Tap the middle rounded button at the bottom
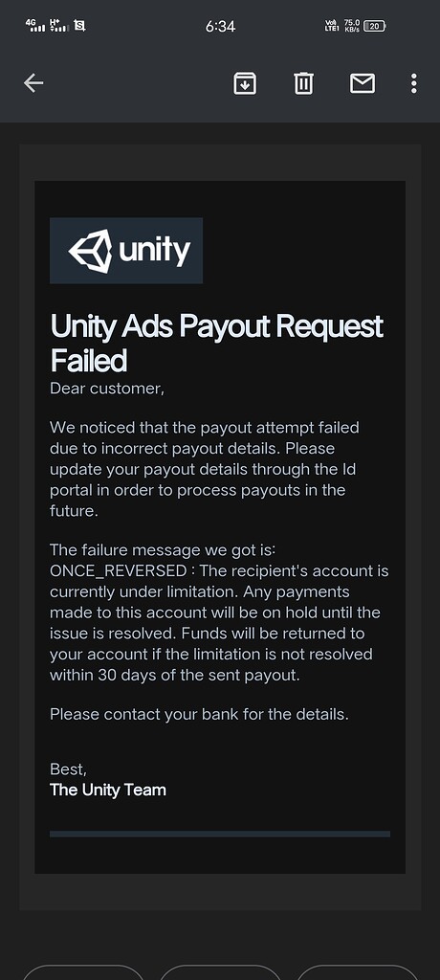This screenshot has height=980, width=440. (x=220, y=972)
